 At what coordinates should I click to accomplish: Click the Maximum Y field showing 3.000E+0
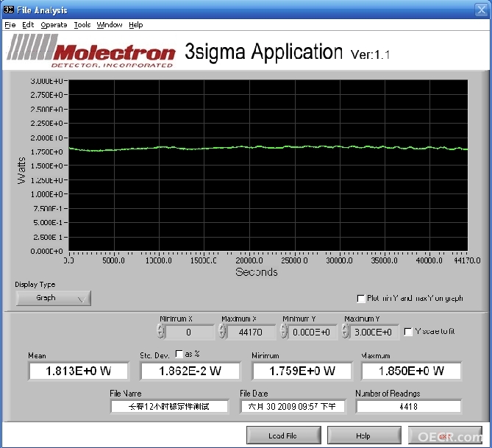(374, 333)
